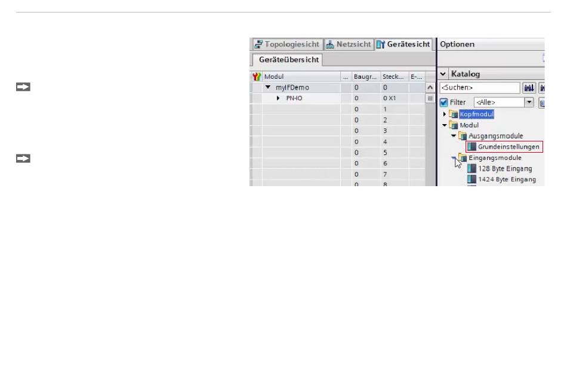Click the Eingangsmodule folder icon
The image size is (567, 392).
pyautogui.click(x=463, y=158)
